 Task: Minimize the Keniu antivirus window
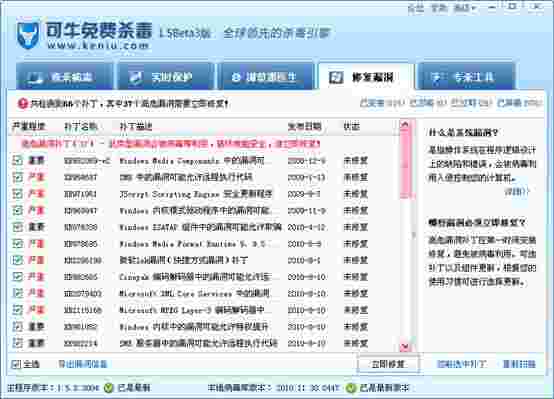pos(492,7)
